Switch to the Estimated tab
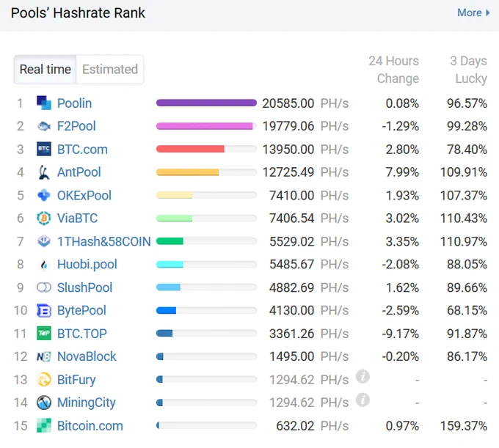 click(x=110, y=70)
